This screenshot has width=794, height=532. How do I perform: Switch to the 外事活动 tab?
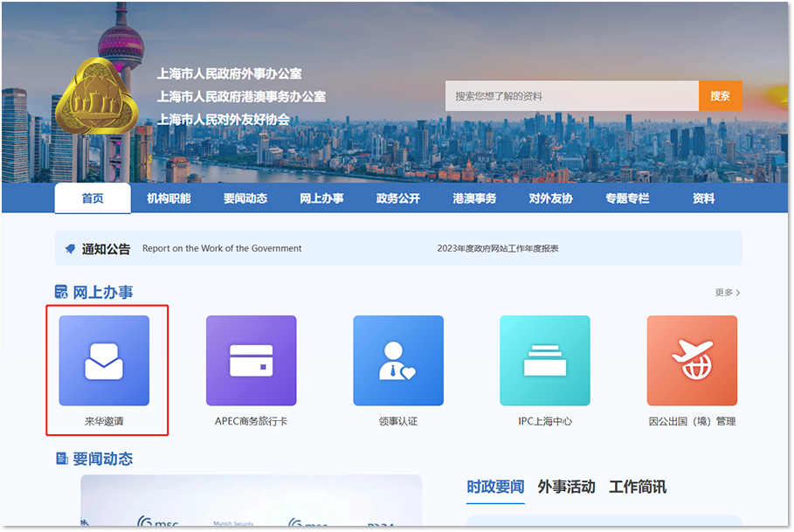pos(566,487)
